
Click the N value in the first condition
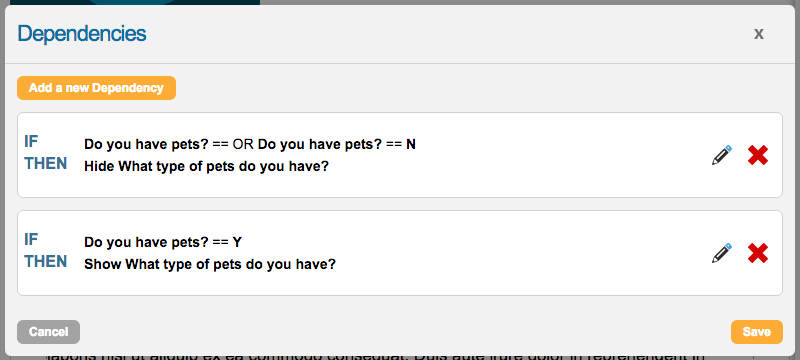(411, 145)
